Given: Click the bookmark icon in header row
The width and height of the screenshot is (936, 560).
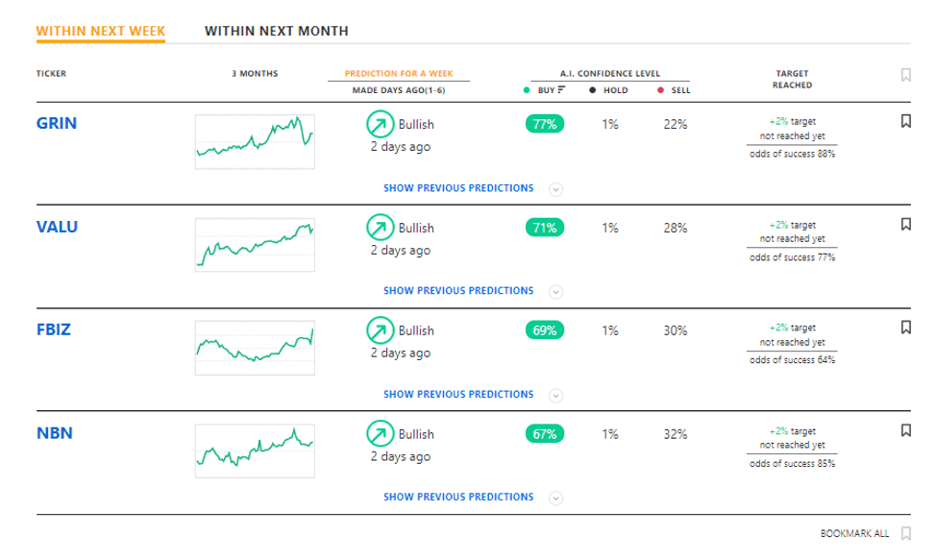Looking at the screenshot, I should tap(905, 75).
